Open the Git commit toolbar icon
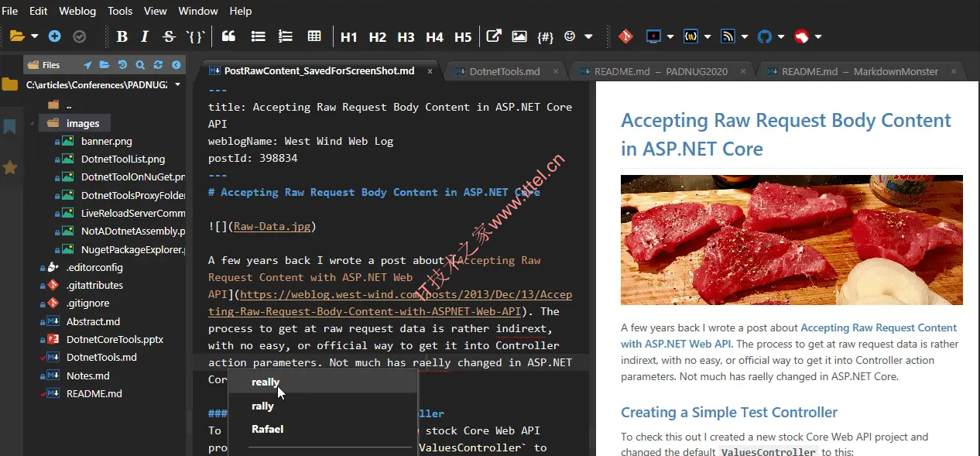This screenshot has width=980, height=456. point(626,36)
